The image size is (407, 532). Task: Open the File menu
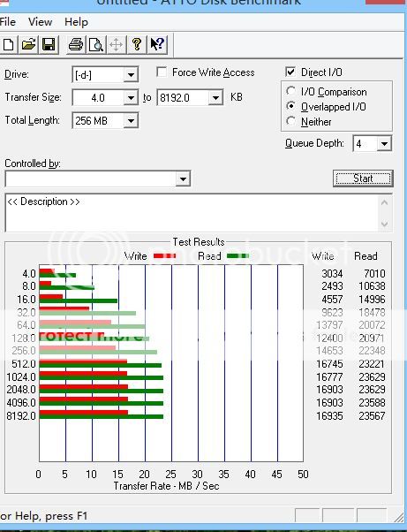pos(7,22)
